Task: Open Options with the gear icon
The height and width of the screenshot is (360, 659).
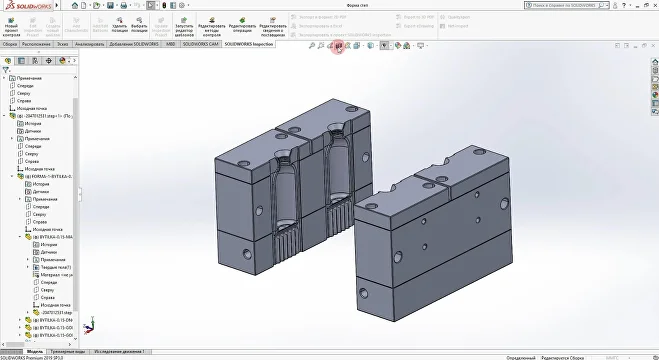Action: tap(182, 5)
